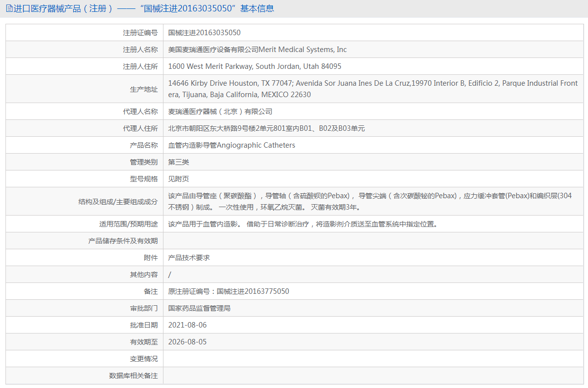The image size is (588, 388).
Task: Click the document icon beside the page title
Action: coord(9,8)
